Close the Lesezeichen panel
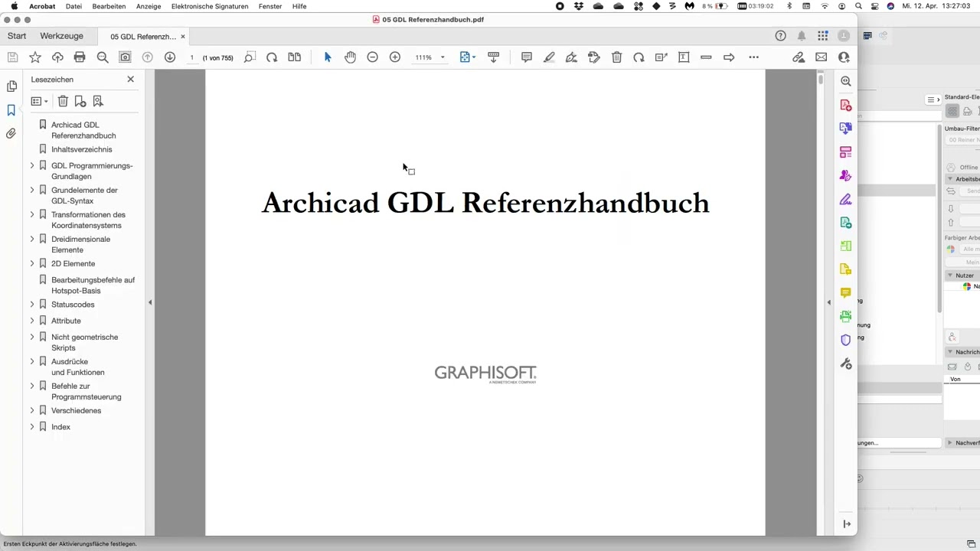This screenshot has height=551, width=980. (x=130, y=79)
